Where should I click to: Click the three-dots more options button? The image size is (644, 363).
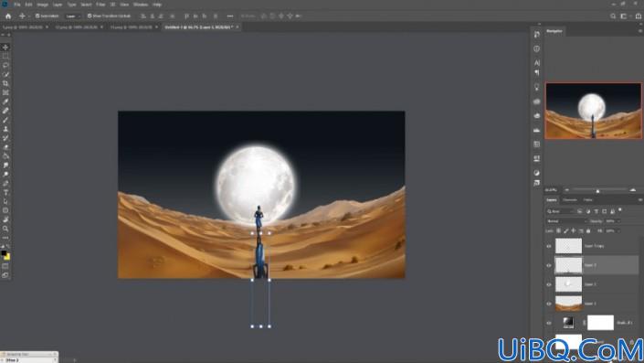pos(230,16)
